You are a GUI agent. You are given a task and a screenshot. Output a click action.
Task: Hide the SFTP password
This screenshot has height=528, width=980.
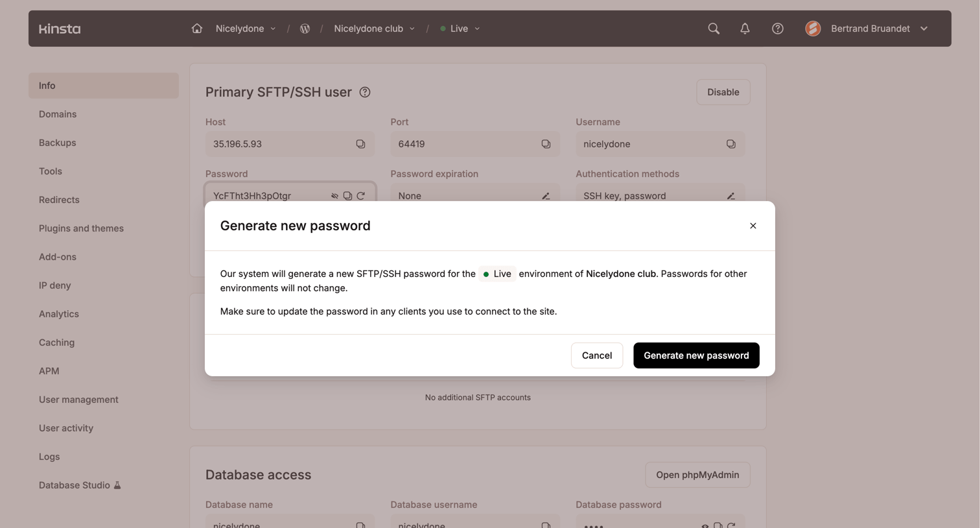click(x=334, y=196)
